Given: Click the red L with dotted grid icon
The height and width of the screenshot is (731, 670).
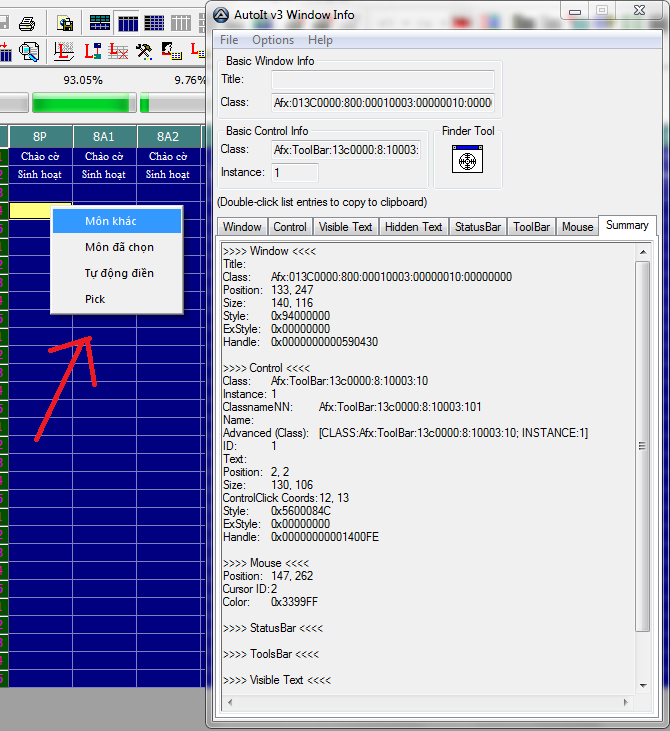Looking at the screenshot, I should 64,51.
